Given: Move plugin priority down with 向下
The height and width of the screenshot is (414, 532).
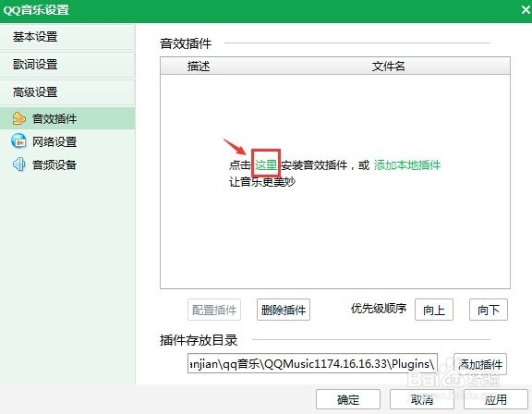Looking at the screenshot, I should click(489, 310).
